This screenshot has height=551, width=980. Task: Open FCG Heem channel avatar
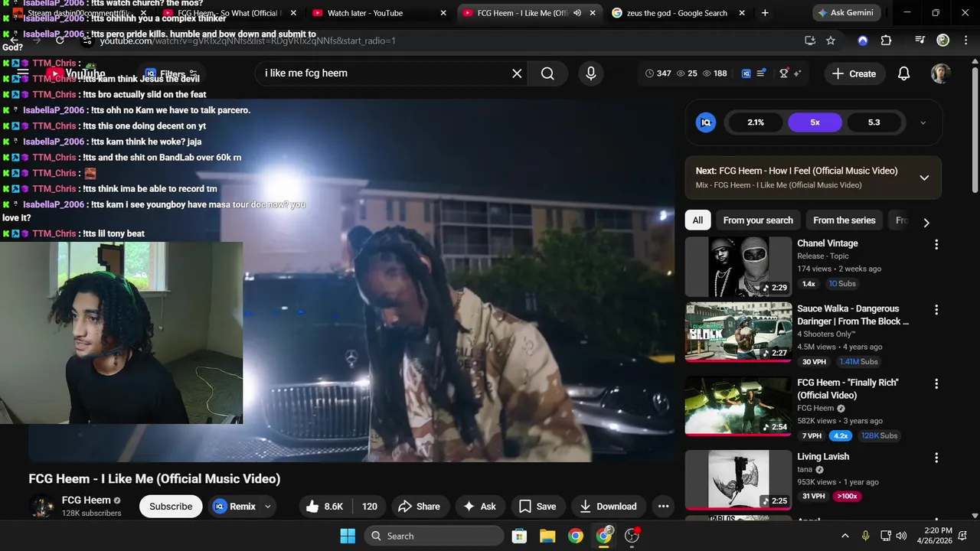(41, 507)
